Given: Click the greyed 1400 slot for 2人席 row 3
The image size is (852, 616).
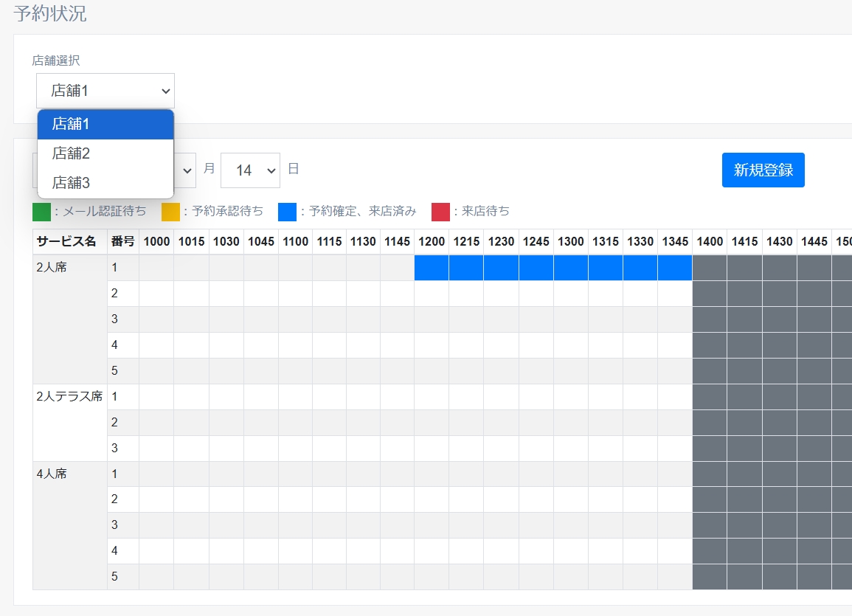Looking at the screenshot, I should (x=710, y=319).
